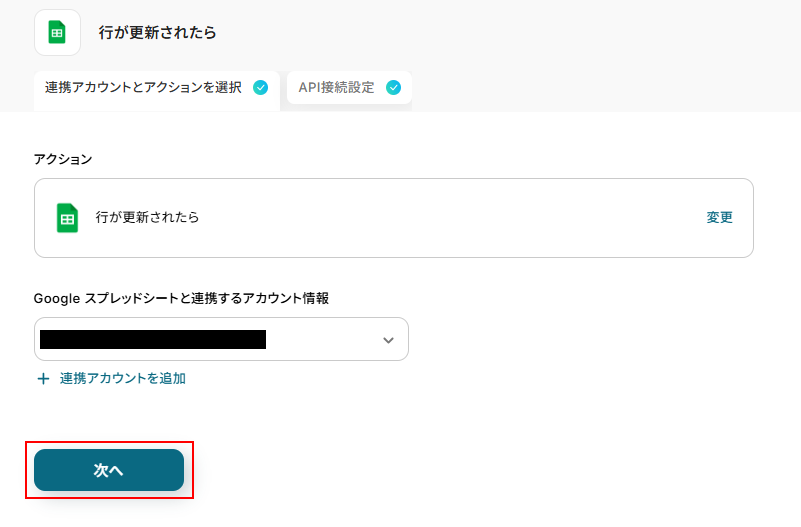
Task: Open the 連携アカウントとアクションを選択 tab
Action: 143,88
